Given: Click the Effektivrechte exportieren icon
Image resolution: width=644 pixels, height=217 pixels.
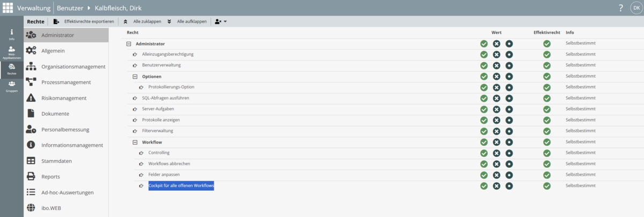Looking at the screenshot, I should [x=56, y=21].
